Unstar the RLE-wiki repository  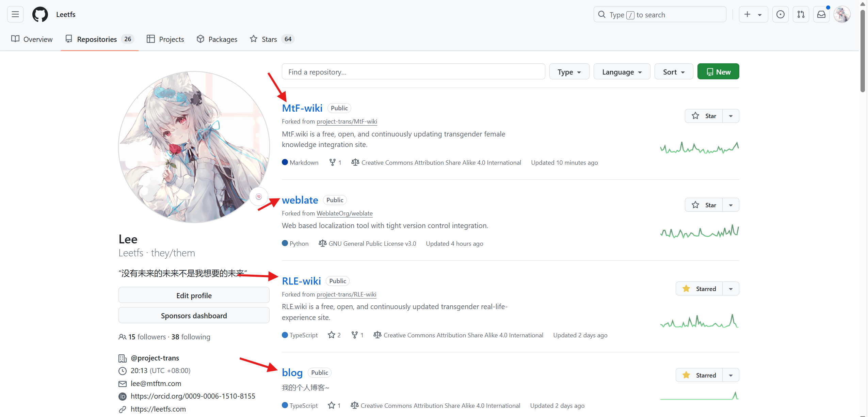pyautogui.click(x=699, y=289)
